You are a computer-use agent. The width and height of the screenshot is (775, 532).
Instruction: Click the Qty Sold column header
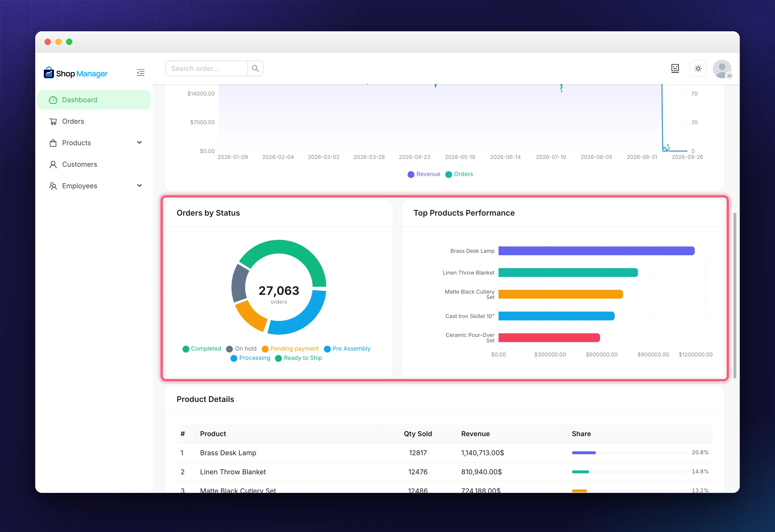(x=418, y=434)
